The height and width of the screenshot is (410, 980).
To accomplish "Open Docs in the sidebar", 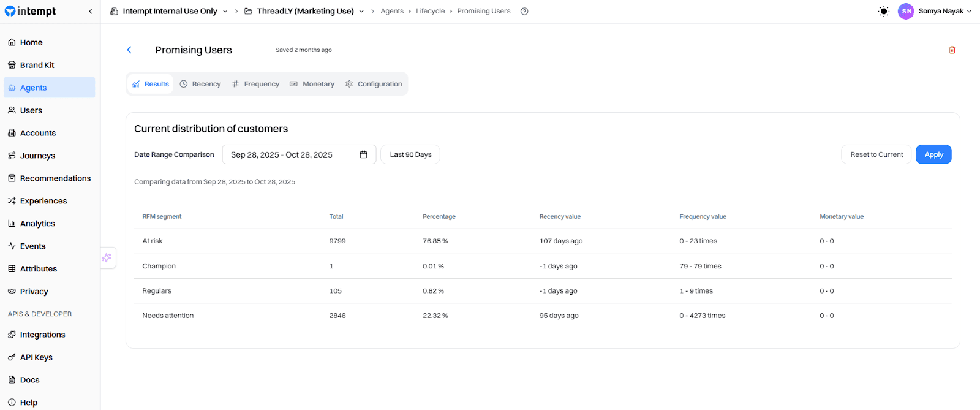I will (x=49, y=380).
